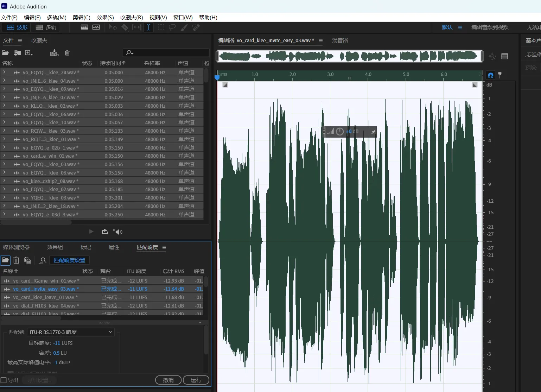Click Play in Files panel preview
Screen dimensions: 541x392
[91, 232]
